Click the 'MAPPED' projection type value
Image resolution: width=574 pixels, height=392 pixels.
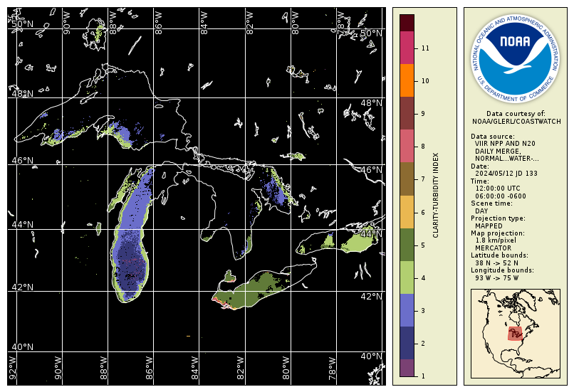[x=489, y=226]
